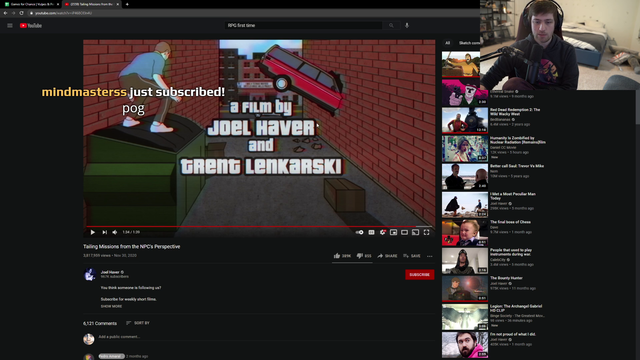The image size is (640, 360).
Task: Play the paused video
Action: coord(93,232)
